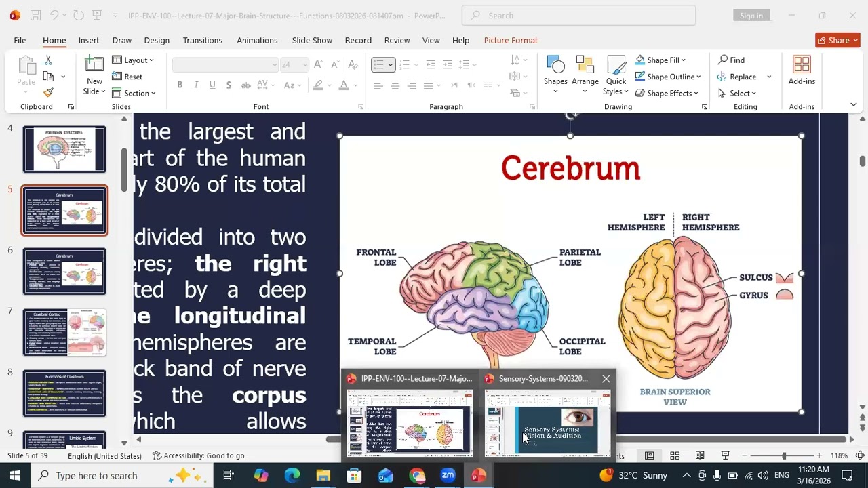The image size is (868, 488).
Task: Toggle Bold formatting
Action: pos(180,85)
